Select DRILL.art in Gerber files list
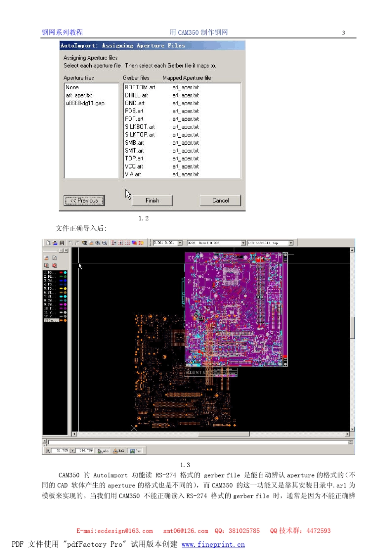Screen dimensions: 392x555 136,95
